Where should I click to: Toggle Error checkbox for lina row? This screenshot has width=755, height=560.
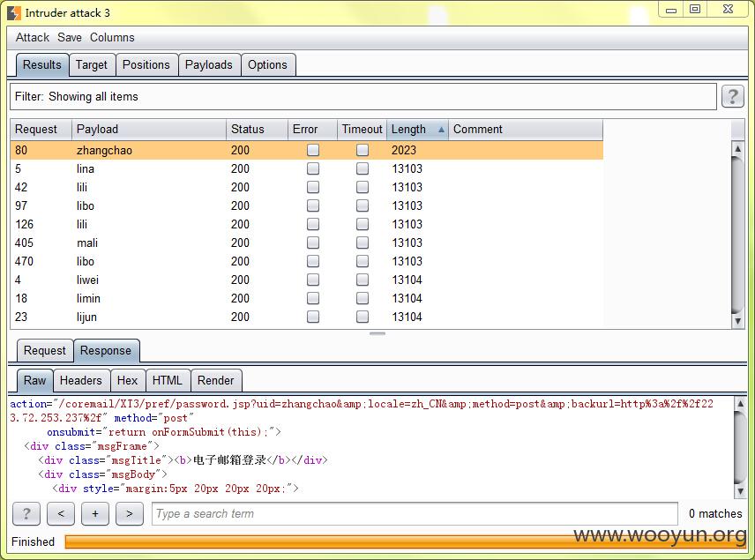click(x=313, y=168)
